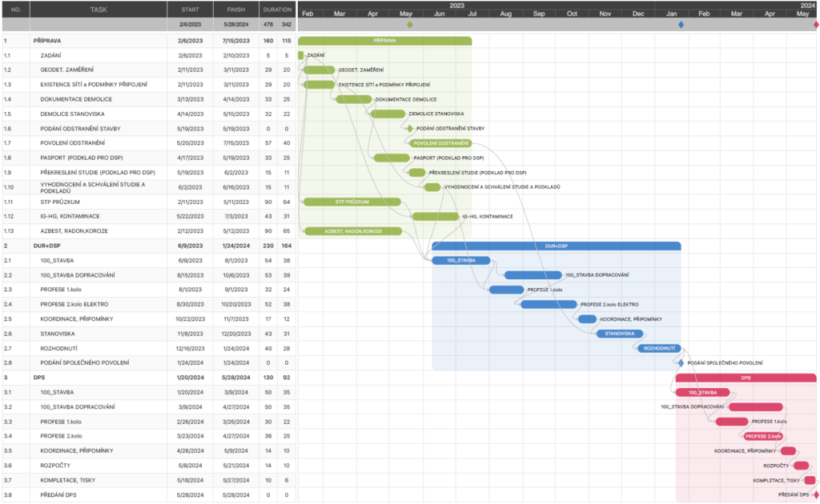Click the START column header
The image size is (820, 504).
pyautogui.click(x=190, y=10)
